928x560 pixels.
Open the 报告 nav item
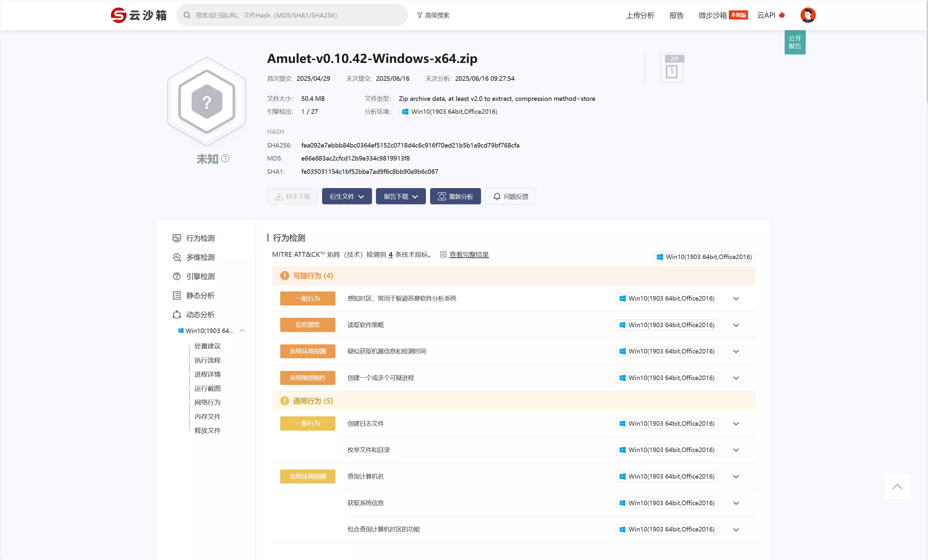[676, 16]
